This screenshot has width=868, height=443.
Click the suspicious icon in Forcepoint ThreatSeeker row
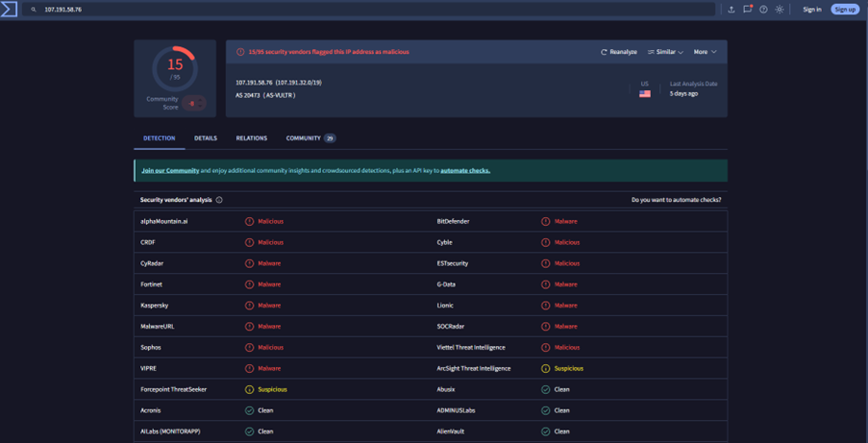coord(250,390)
